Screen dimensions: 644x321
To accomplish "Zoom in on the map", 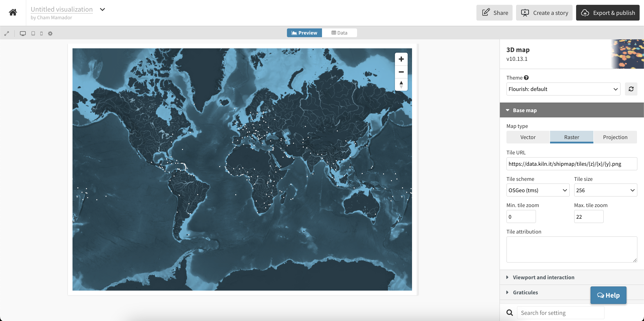I will click(401, 59).
